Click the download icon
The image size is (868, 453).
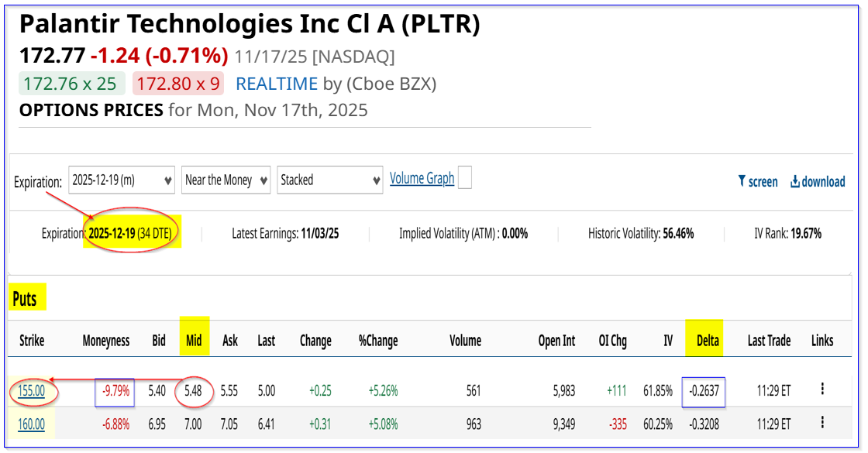(x=795, y=182)
